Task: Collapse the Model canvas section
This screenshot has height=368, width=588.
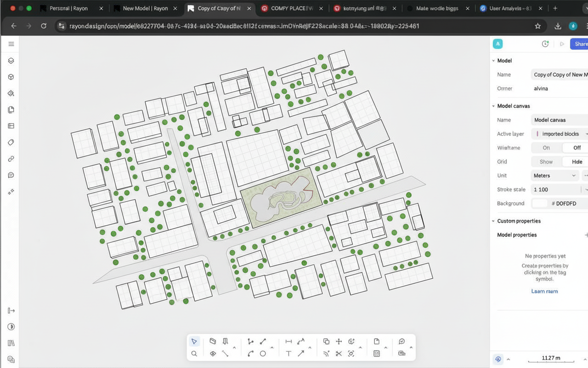Action: pos(493,106)
